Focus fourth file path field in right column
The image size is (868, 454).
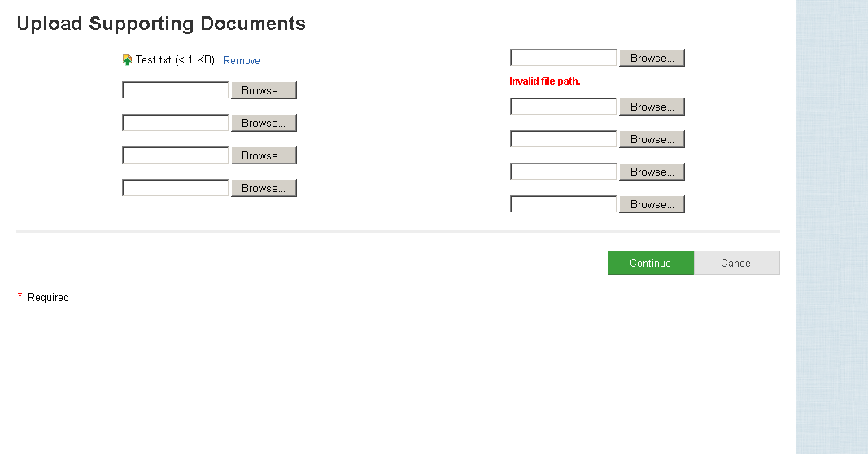pos(564,172)
